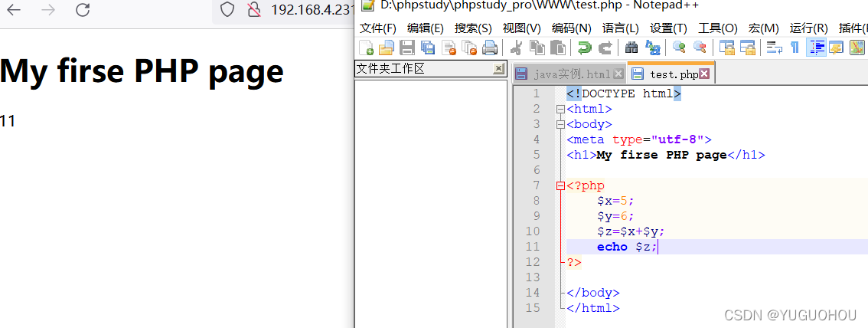The width and height of the screenshot is (868, 328).
Task: Collapse the php block fold marker
Action: pyautogui.click(x=561, y=186)
